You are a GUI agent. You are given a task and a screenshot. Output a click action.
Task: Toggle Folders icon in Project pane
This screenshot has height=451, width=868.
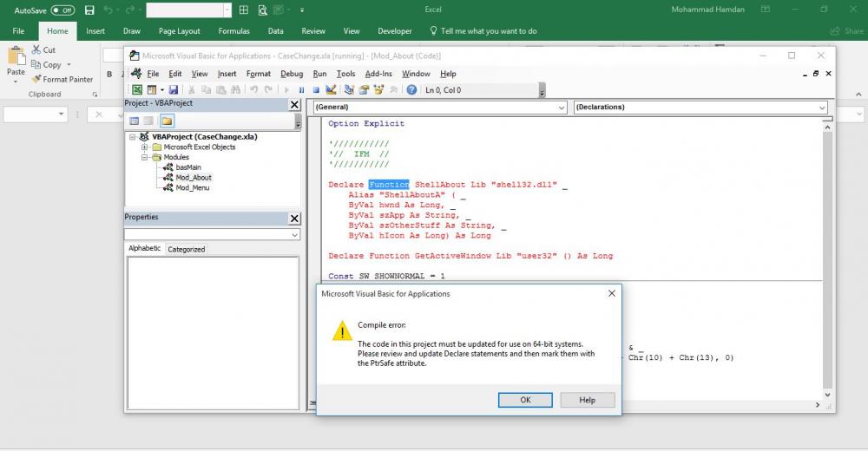167,121
